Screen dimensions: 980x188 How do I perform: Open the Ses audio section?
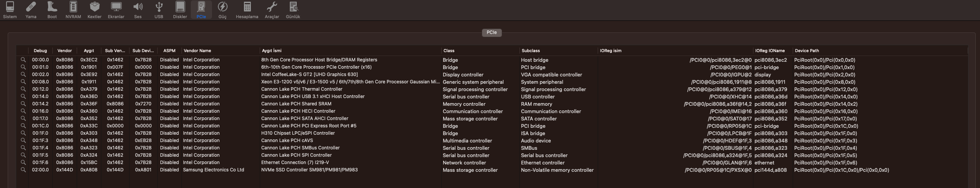pos(138,10)
